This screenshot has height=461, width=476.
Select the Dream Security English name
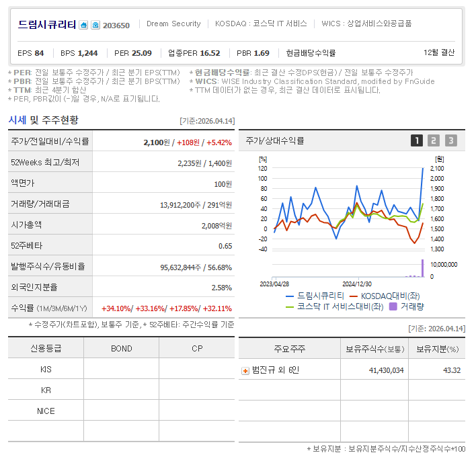tap(173, 24)
